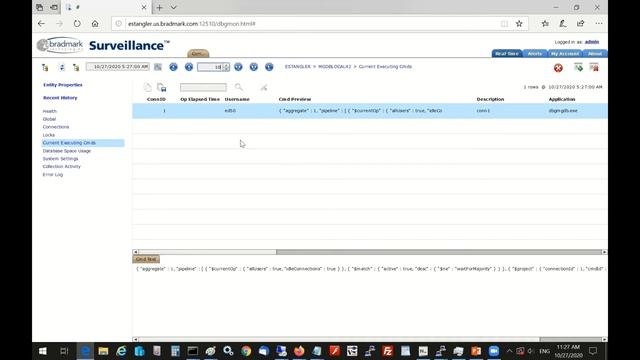
Task: Click the browser home button
Action: (95, 24)
